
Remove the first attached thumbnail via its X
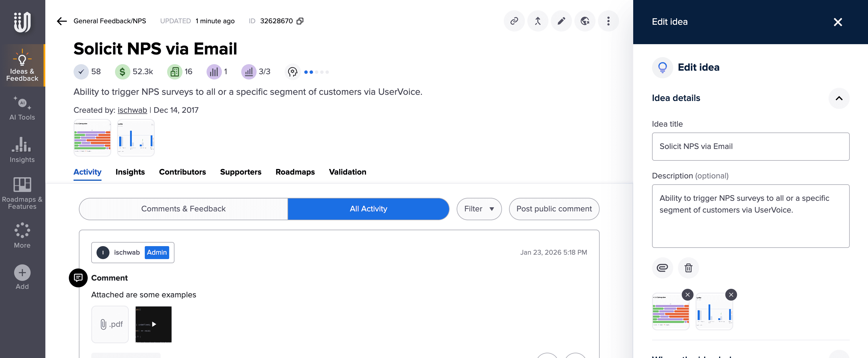pyautogui.click(x=688, y=294)
